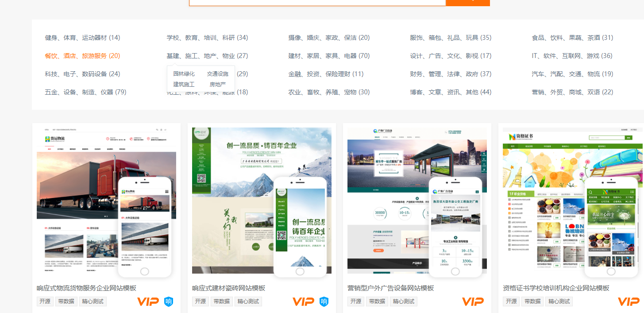This screenshot has height=313, width=644.
Task: Open category 博客、文章、资讯、其他 (44)
Action: click(x=451, y=92)
